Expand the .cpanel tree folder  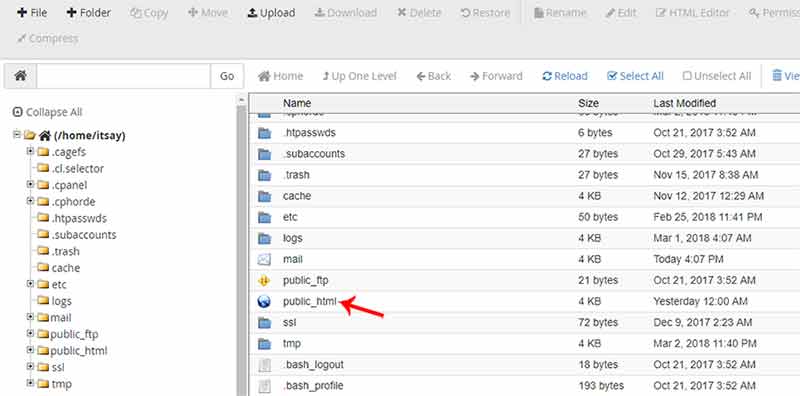(30, 184)
